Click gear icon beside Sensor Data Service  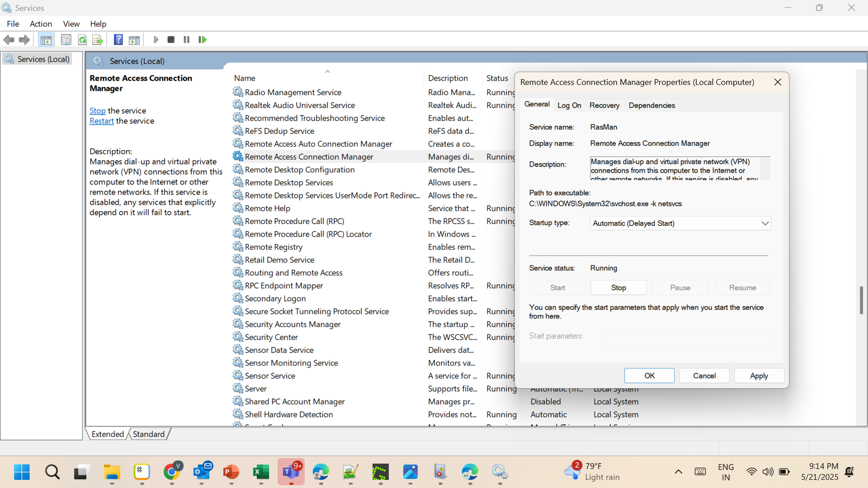coord(238,350)
